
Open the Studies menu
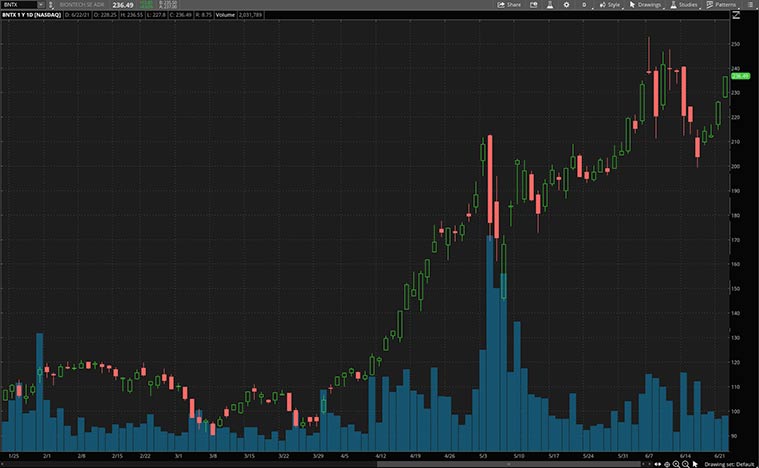click(x=684, y=5)
